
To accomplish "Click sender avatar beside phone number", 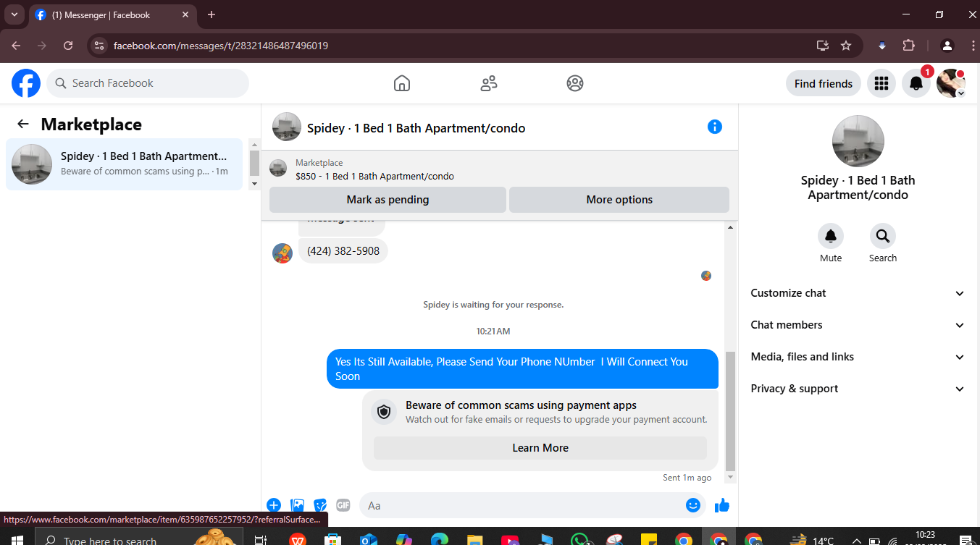I will coord(282,253).
